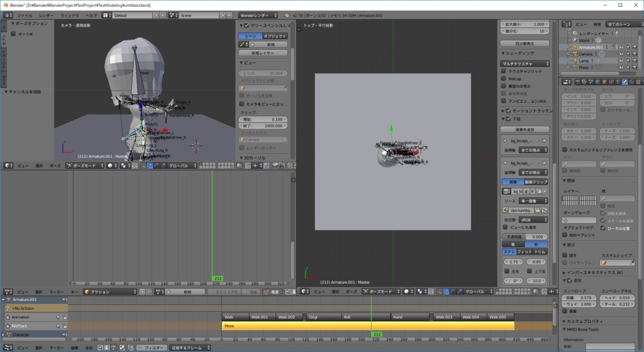Select the Armature data tab icon
Screen dimensions: 644x352
[618, 82]
